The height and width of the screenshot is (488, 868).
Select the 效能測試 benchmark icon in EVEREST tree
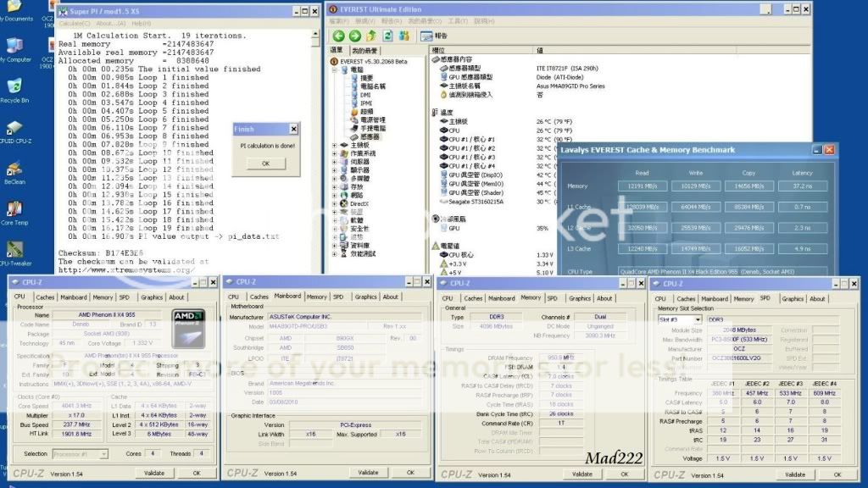(344, 254)
